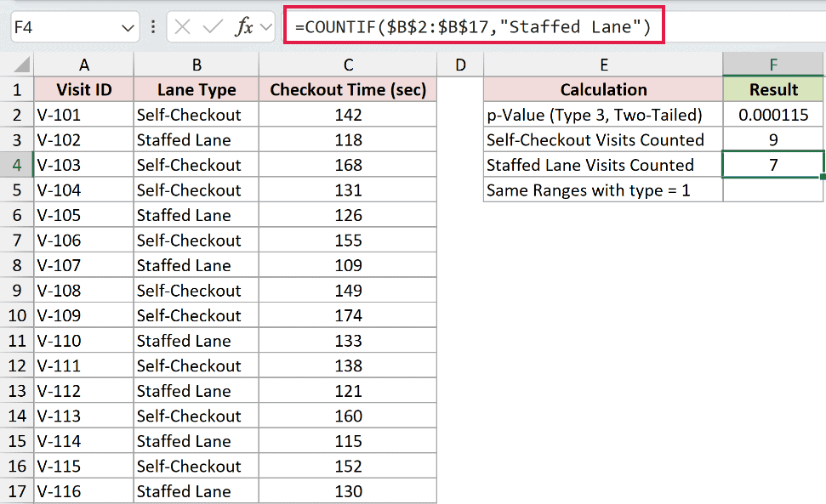Select checkout time cell 174
826x504 pixels.
[348, 315]
